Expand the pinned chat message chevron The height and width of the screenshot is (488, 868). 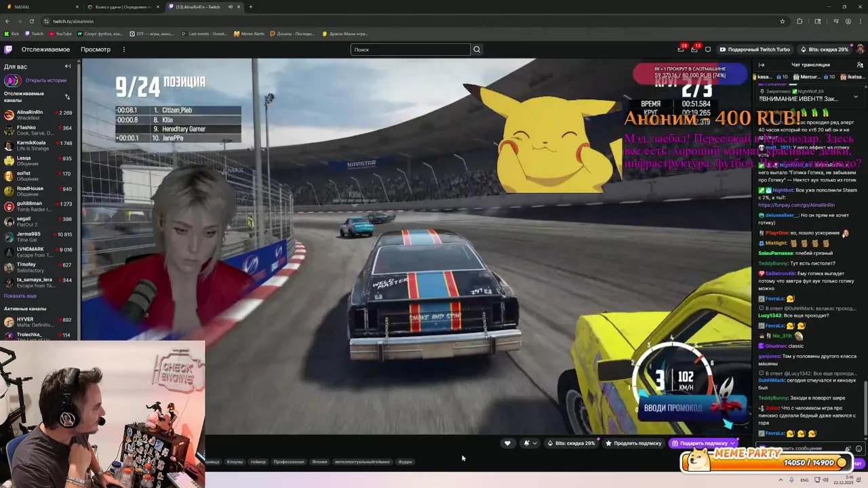click(855, 96)
